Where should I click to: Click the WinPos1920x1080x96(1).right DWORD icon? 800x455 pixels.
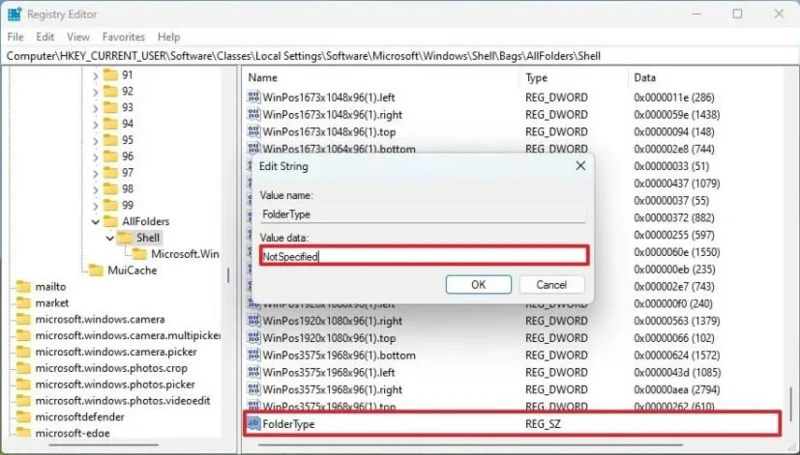(x=254, y=321)
